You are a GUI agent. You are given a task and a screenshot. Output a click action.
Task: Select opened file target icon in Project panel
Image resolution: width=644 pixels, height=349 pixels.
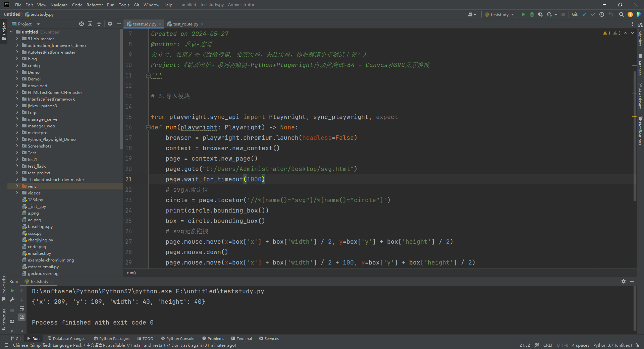[82, 24]
